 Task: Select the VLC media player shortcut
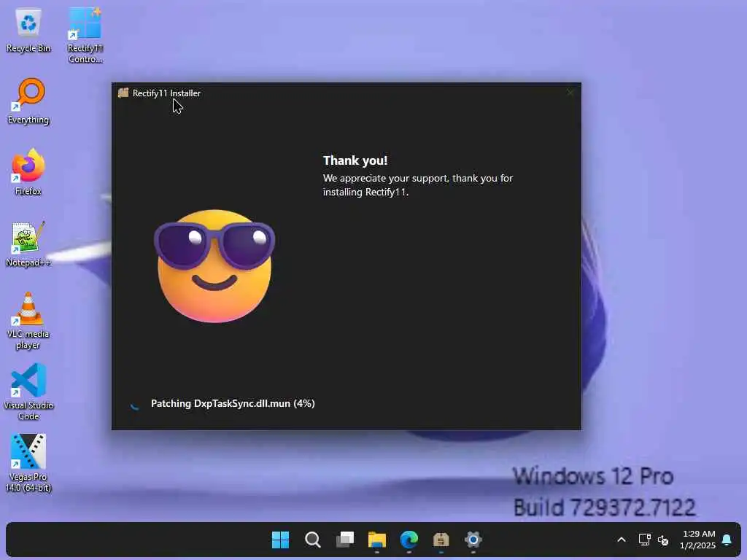tap(28, 321)
